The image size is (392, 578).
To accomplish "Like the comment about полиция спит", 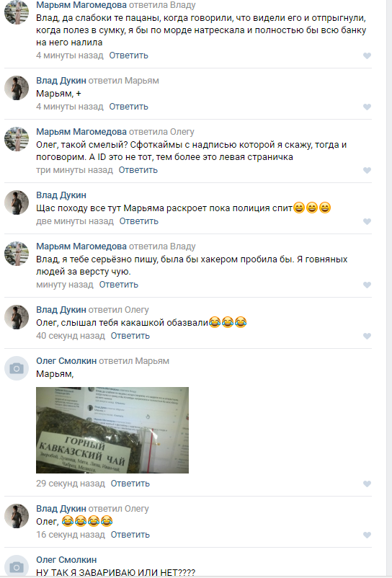I will [x=367, y=221].
